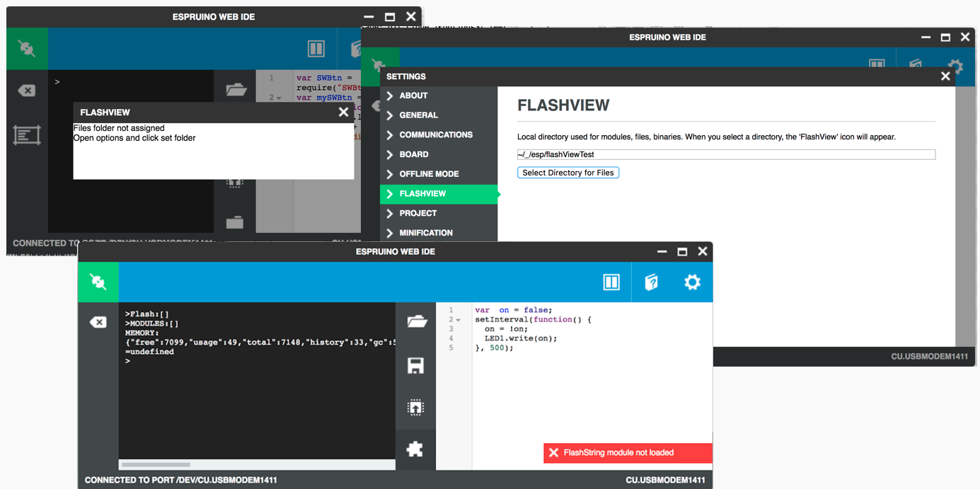980x489 pixels.
Task: Expand the MINIFICATION chevron in Settings
Action: point(390,233)
